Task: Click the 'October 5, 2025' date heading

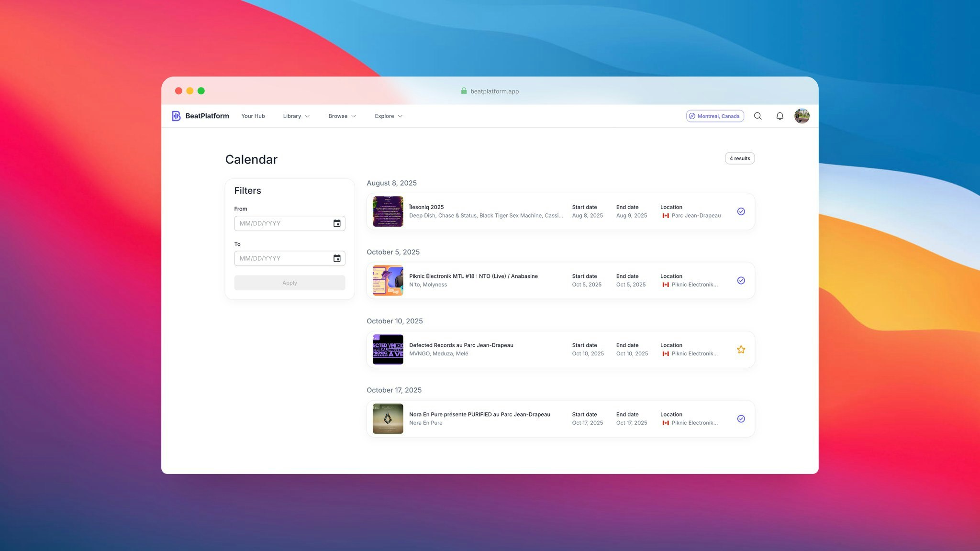Action: coord(393,252)
